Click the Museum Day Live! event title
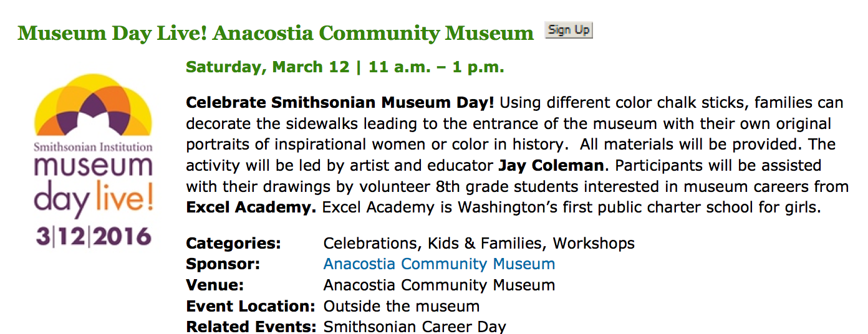 pos(276,33)
